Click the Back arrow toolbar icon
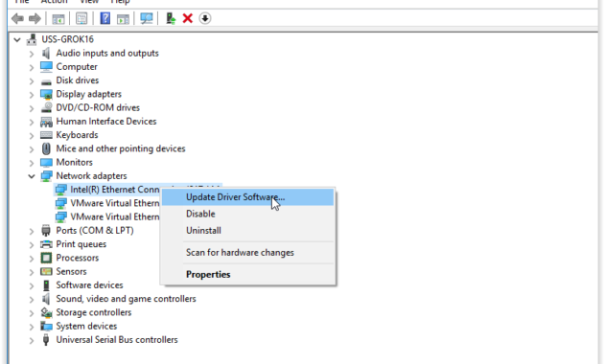The image size is (604, 364). [17, 18]
